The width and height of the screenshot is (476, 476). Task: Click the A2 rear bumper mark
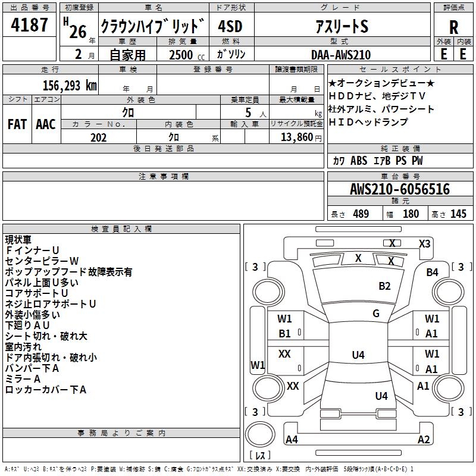(424, 440)
